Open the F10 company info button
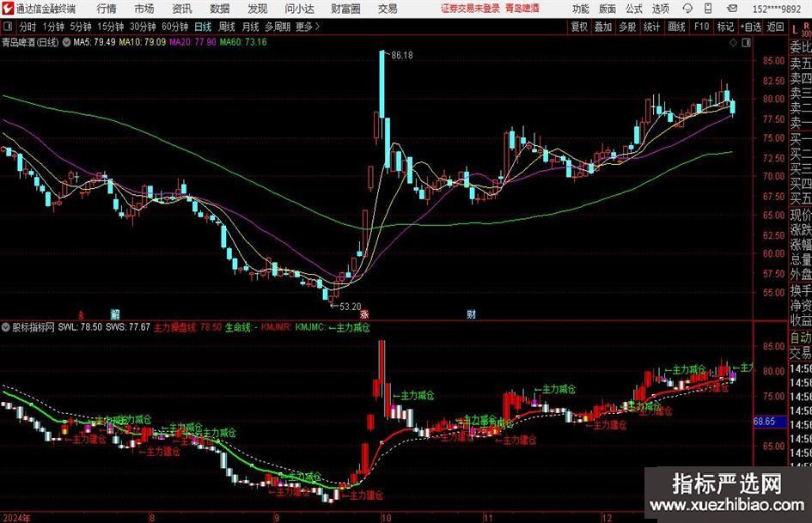Image resolution: width=812 pixels, height=523 pixels. [x=702, y=27]
